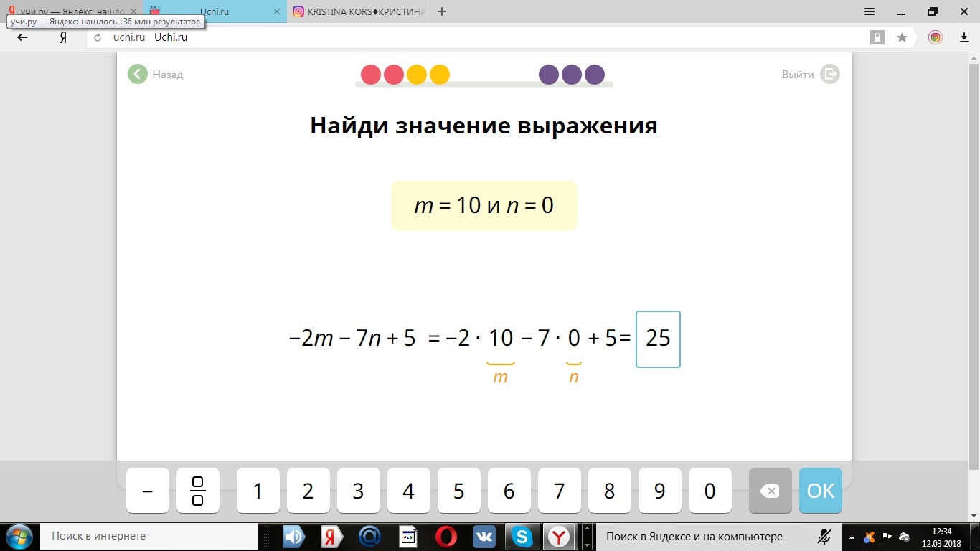Click the answer box containing 25
Image resolution: width=980 pixels, height=551 pixels.
(658, 339)
